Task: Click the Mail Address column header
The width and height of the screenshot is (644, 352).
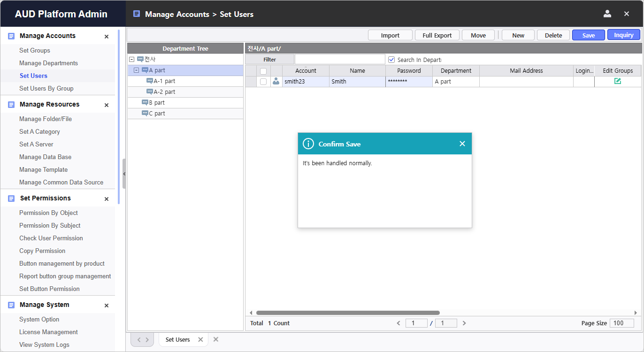Action: [x=526, y=71]
